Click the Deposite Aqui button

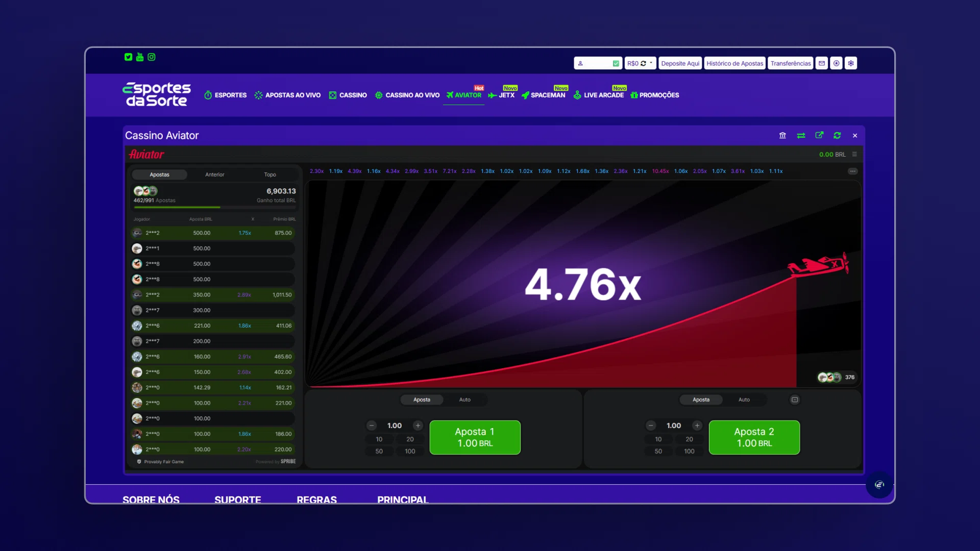click(x=680, y=63)
